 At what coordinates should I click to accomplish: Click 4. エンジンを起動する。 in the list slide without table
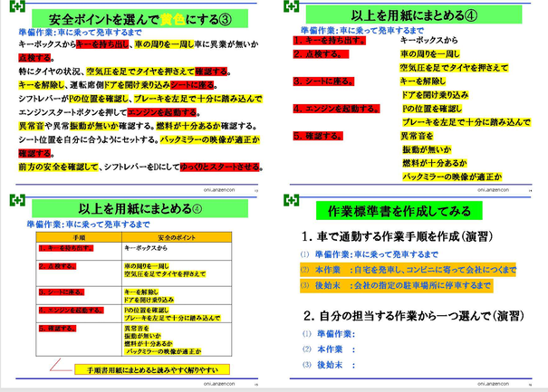337,109
